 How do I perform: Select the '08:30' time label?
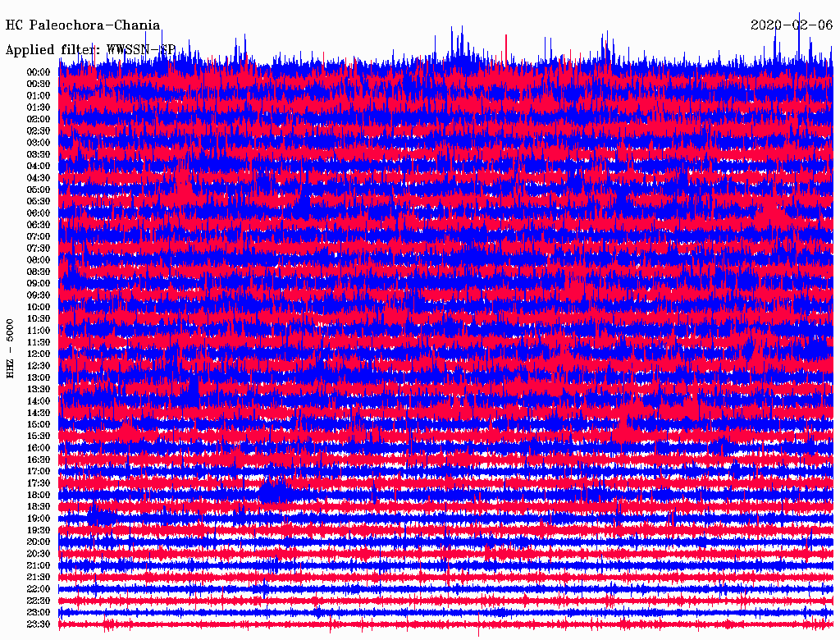point(39,272)
